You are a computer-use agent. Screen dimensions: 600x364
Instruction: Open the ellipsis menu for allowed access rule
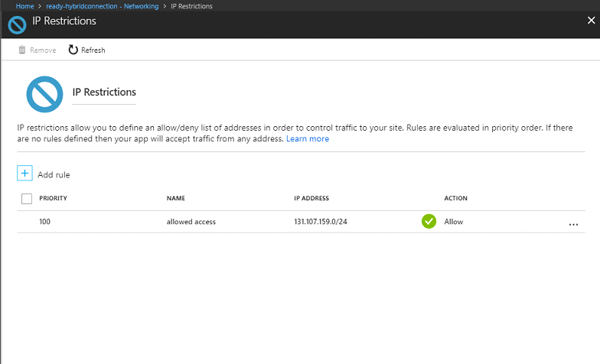(x=573, y=225)
